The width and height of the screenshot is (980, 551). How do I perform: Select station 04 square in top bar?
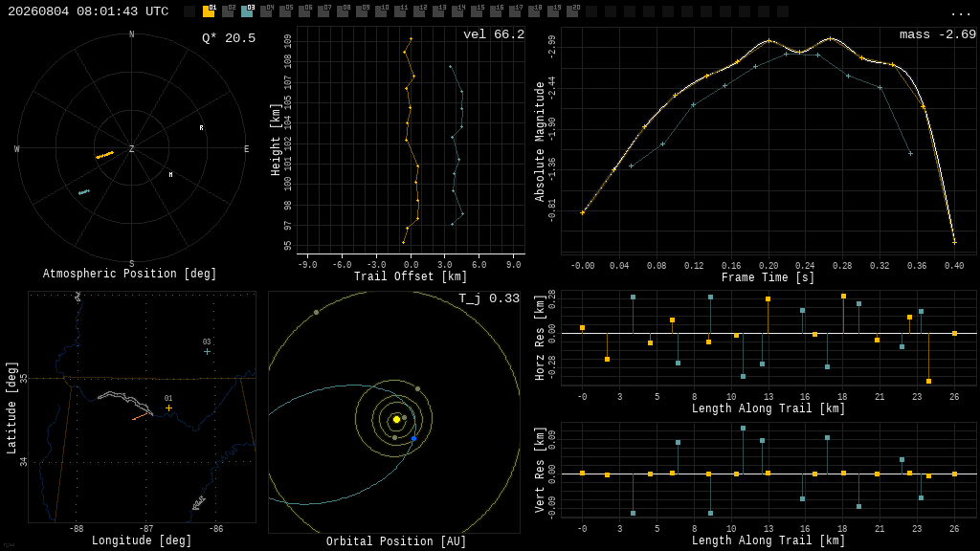(x=266, y=11)
